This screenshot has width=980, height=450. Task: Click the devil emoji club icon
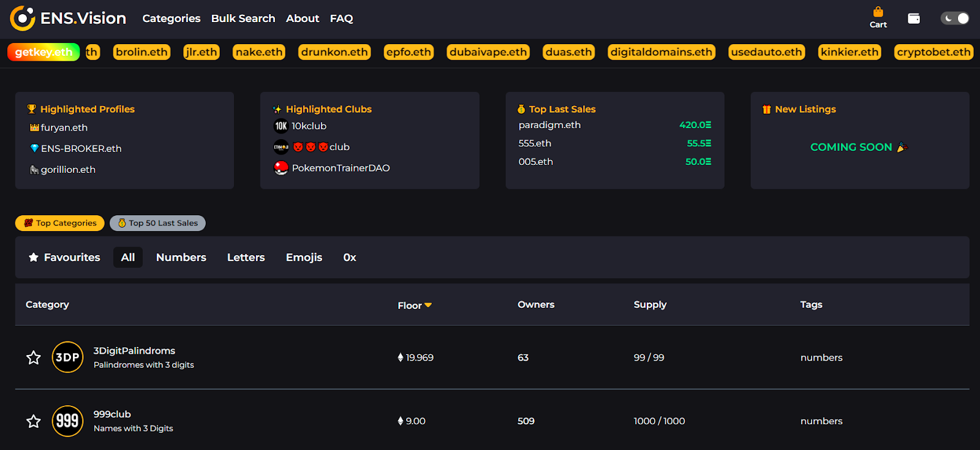coord(281,147)
